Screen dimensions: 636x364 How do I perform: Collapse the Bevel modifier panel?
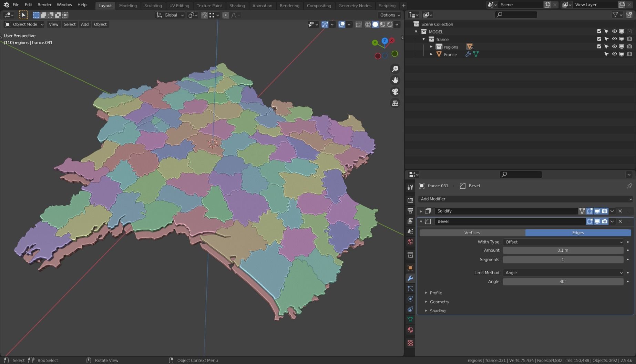pyautogui.click(x=421, y=221)
